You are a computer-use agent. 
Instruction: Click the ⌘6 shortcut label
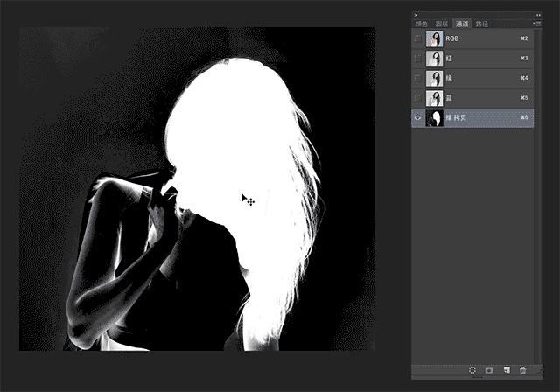pyautogui.click(x=524, y=117)
